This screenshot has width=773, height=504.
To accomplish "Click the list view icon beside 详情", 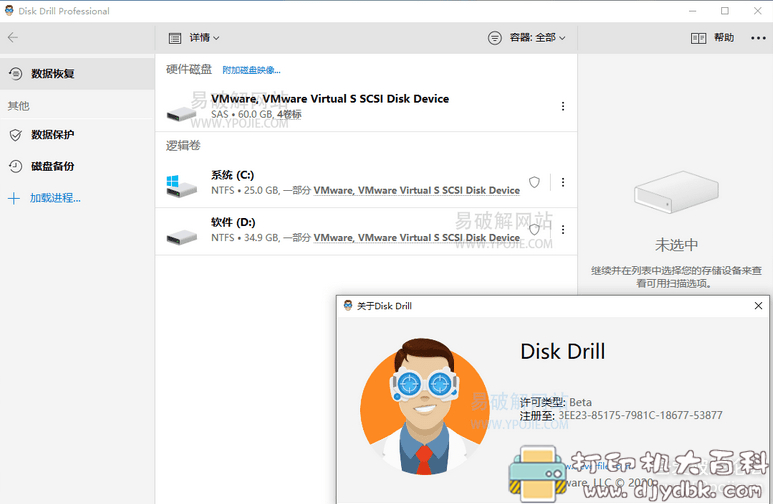I will 175,38.
